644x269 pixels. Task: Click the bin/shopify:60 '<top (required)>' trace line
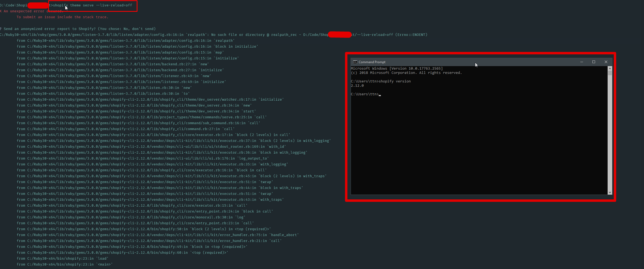pos(122,253)
